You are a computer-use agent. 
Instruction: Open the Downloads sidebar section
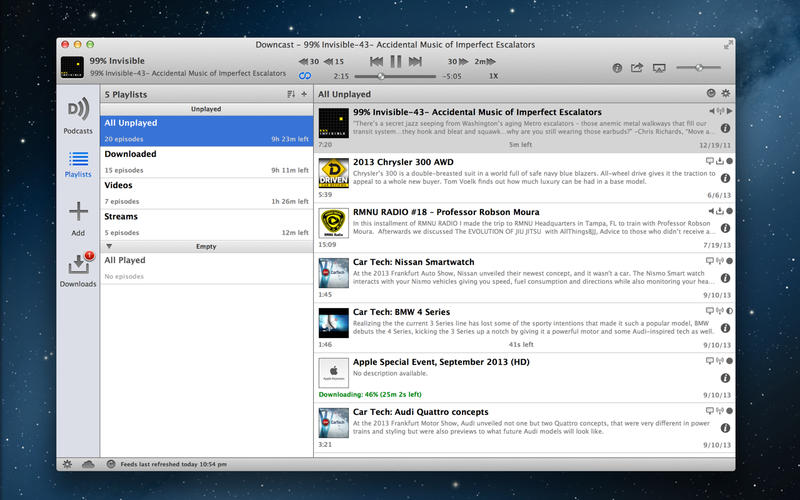pos(78,269)
